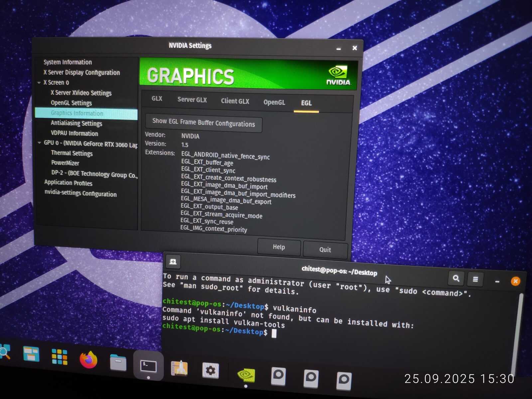Click the EGL_IMG_context_priority extension
The height and width of the screenshot is (399, 532).
214,229
